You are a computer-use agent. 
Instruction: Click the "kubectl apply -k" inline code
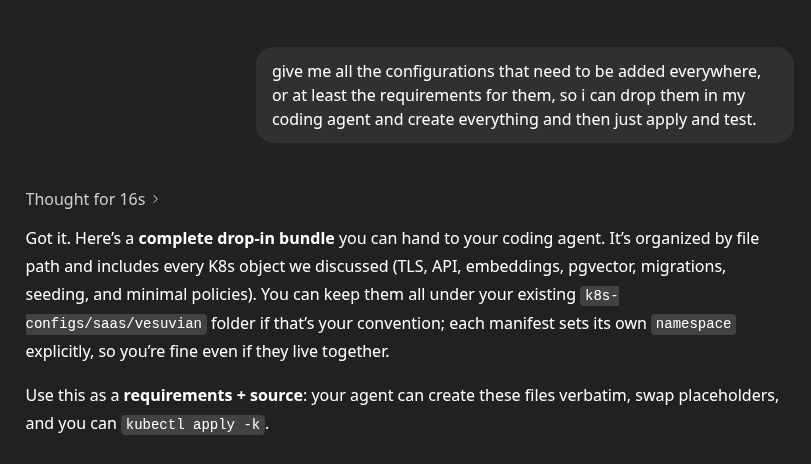pos(193,424)
